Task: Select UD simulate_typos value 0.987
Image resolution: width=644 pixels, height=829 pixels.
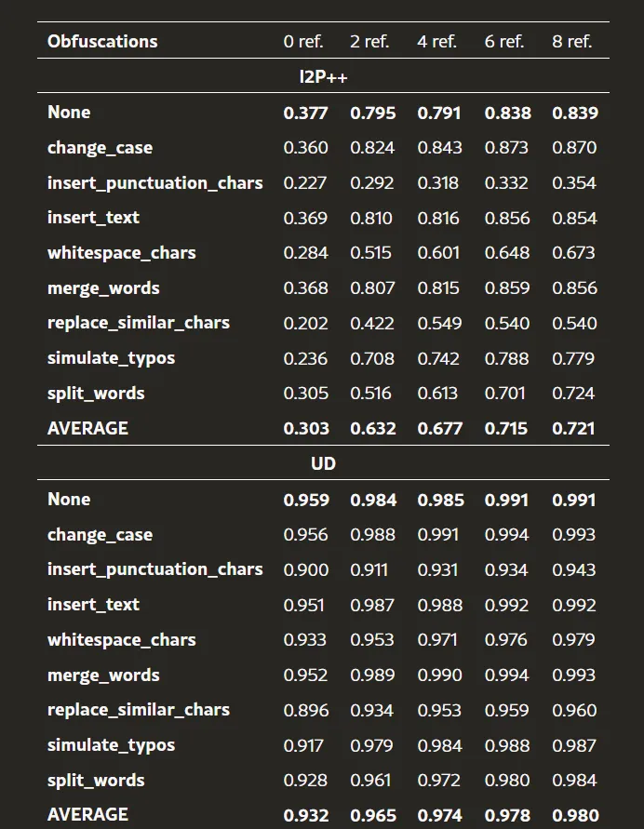Action: pos(574,745)
